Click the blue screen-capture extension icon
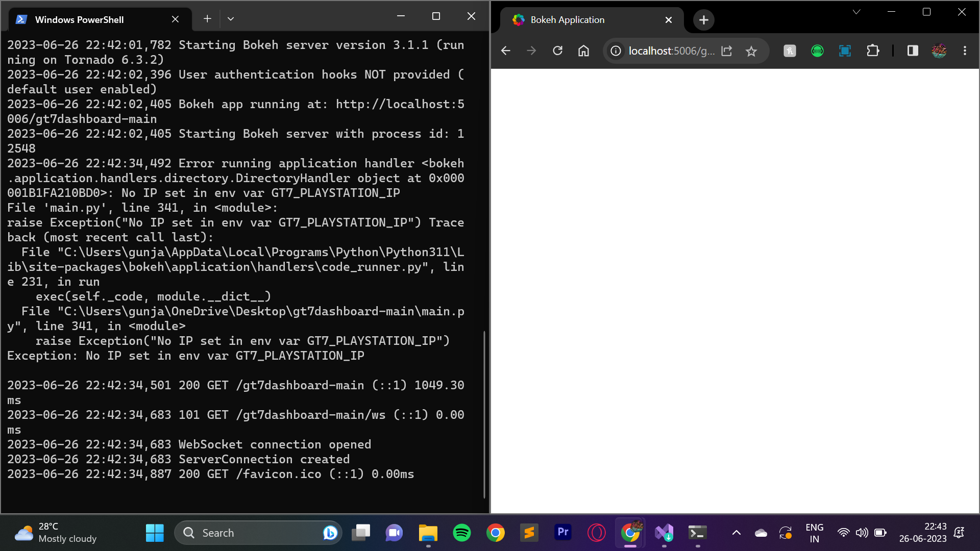The width and height of the screenshot is (980, 551). click(x=845, y=51)
